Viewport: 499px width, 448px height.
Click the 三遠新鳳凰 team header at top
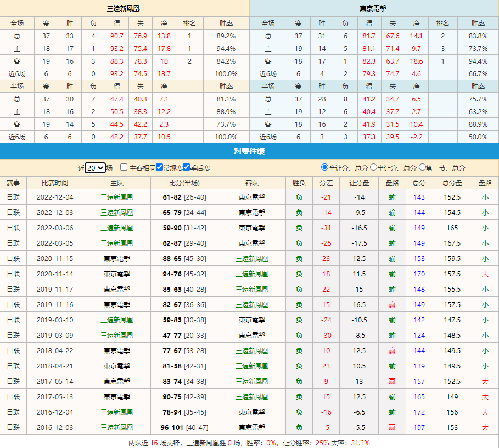(123, 9)
